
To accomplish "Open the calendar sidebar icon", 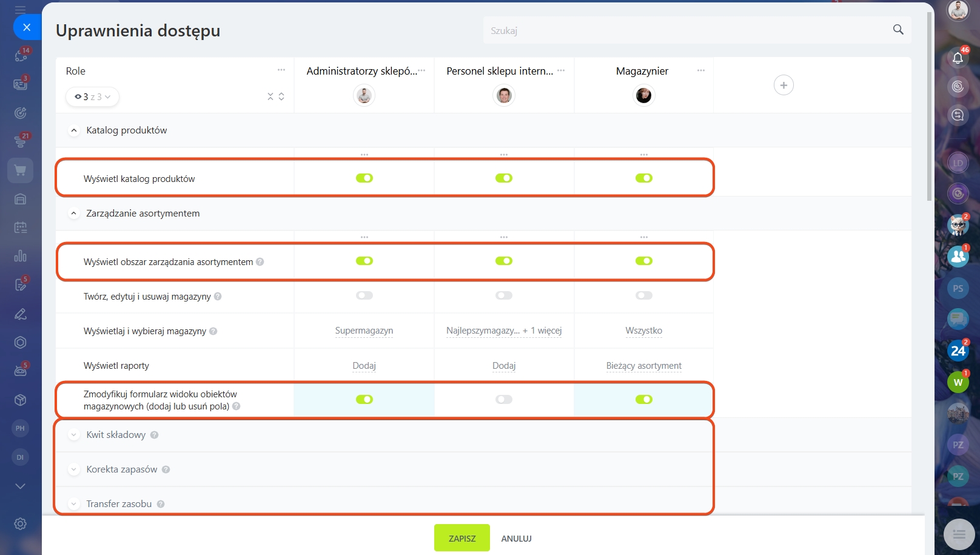I will coord(21,227).
